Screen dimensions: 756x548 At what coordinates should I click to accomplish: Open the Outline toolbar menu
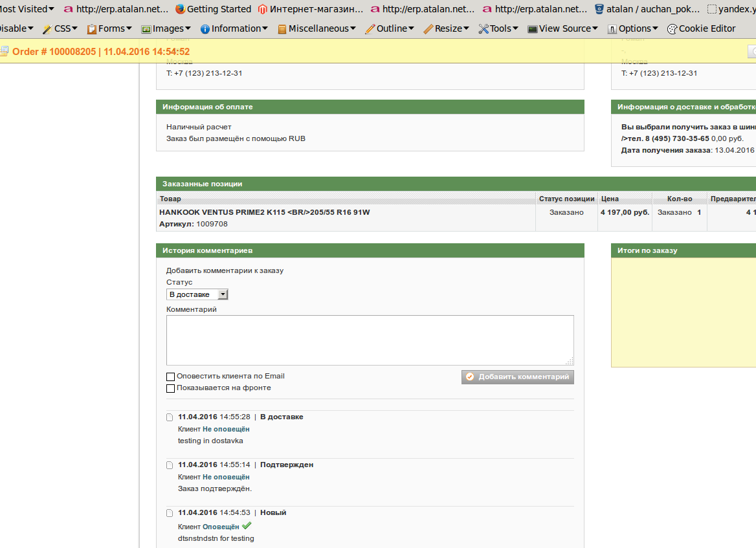[x=390, y=29]
